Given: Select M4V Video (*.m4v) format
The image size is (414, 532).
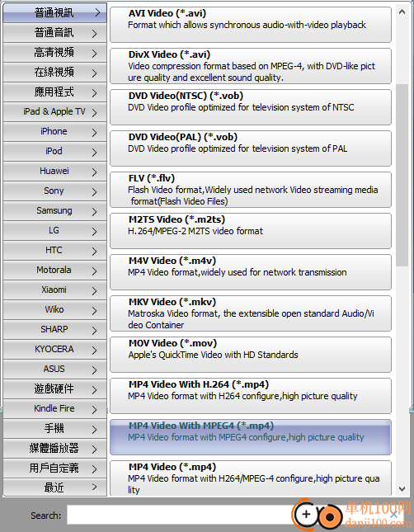Looking at the screenshot, I should (x=251, y=272).
